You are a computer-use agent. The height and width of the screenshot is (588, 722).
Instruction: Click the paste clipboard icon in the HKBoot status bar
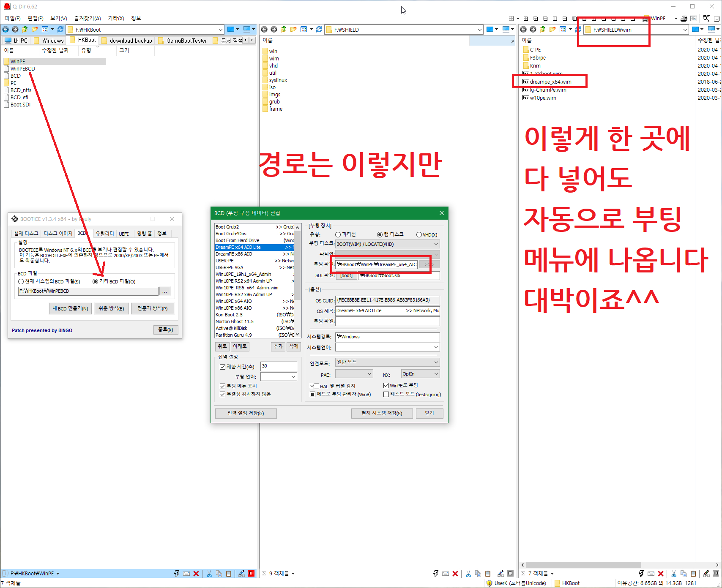(229, 574)
